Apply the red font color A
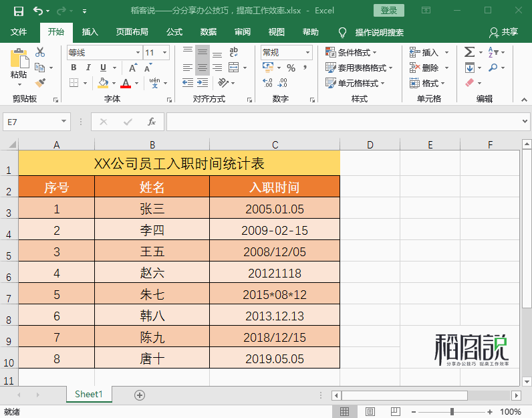The width and height of the screenshot is (532, 418). (126, 83)
